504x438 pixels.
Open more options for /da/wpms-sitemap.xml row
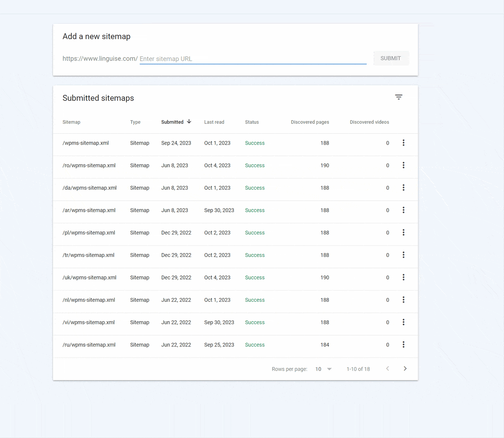click(x=404, y=187)
